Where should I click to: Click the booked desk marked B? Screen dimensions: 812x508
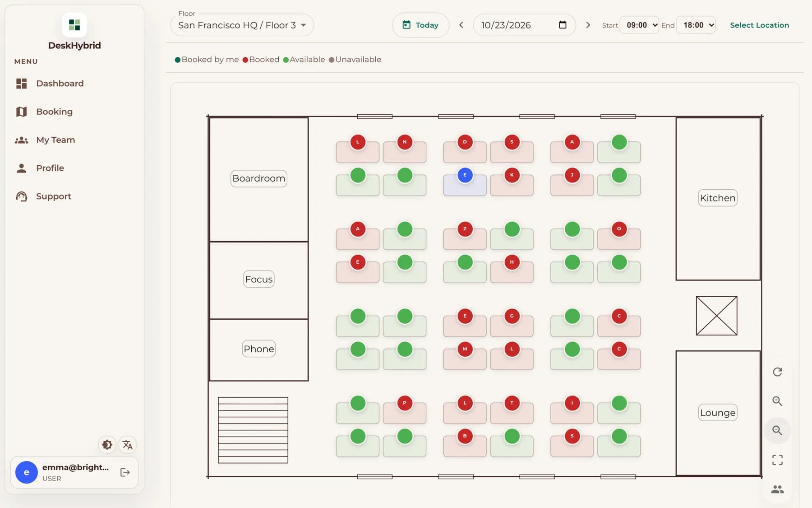(465, 436)
